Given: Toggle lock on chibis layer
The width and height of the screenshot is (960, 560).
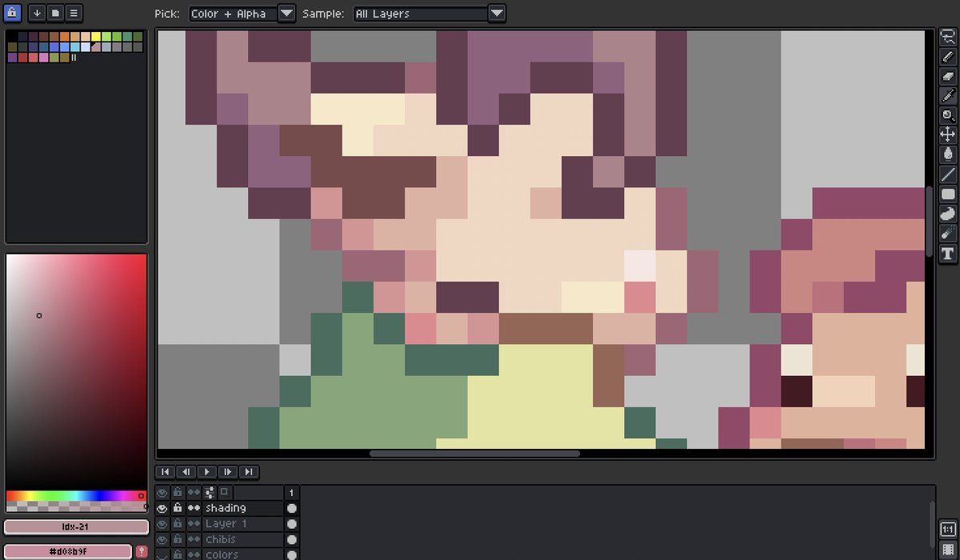Looking at the screenshot, I should (x=178, y=539).
